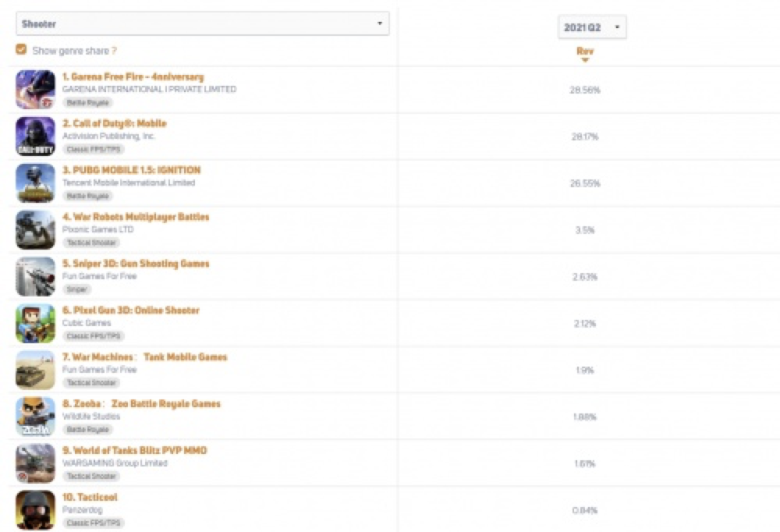The height and width of the screenshot is (532, 780).
Task: Click publisher Cubic Games
Action: pos(87,323)
